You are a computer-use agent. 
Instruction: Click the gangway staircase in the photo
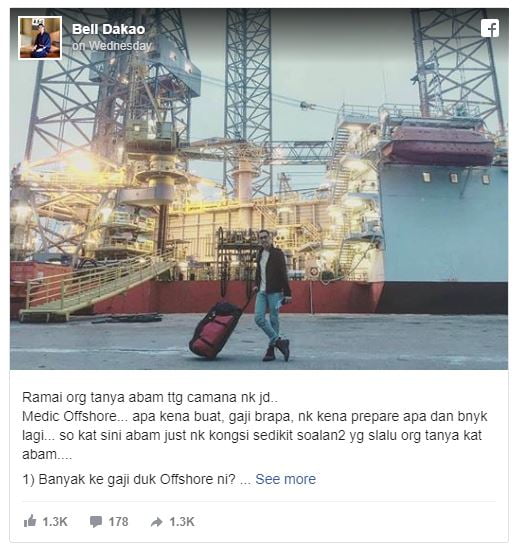(x=97, y=285)
